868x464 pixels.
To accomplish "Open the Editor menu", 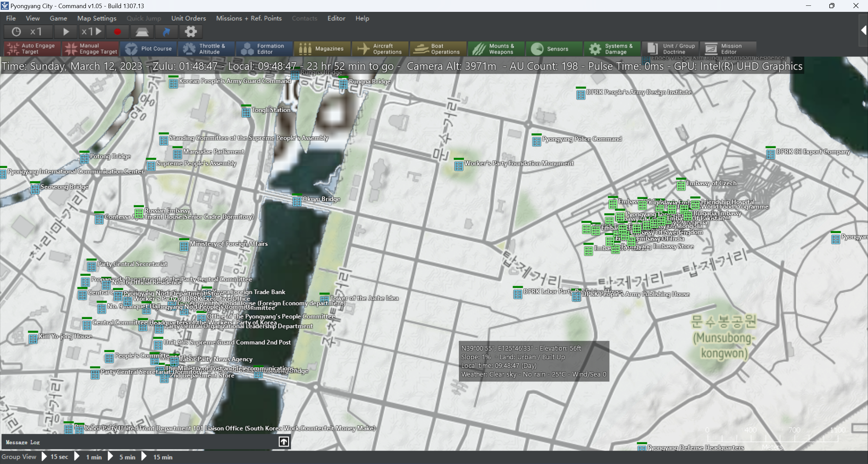I will point(336,18).
